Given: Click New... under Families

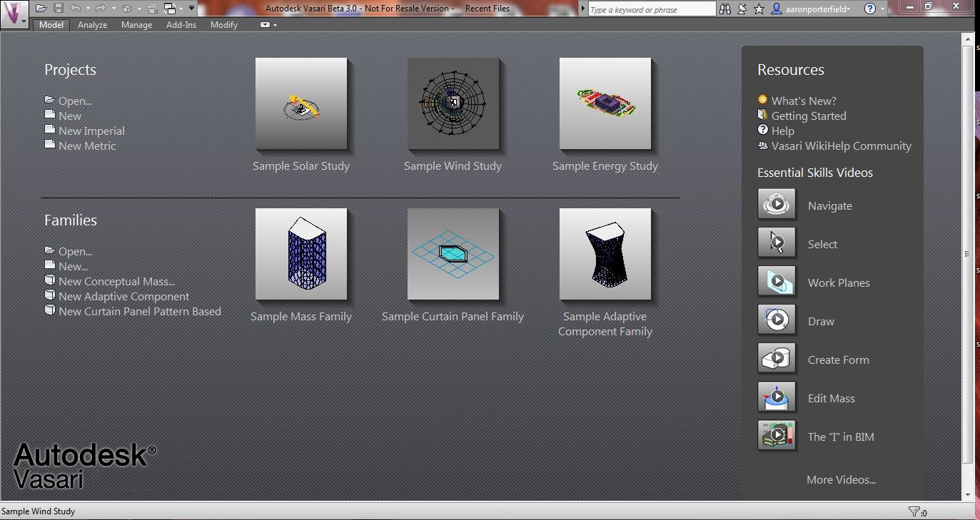Looking at the screenshot, I should click(x=73, y=267).
